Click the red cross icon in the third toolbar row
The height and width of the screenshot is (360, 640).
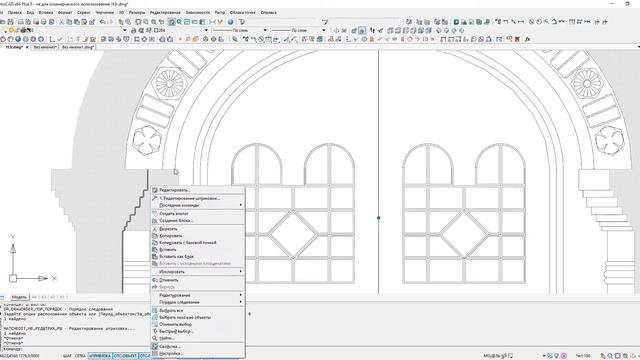coord(517,39)
